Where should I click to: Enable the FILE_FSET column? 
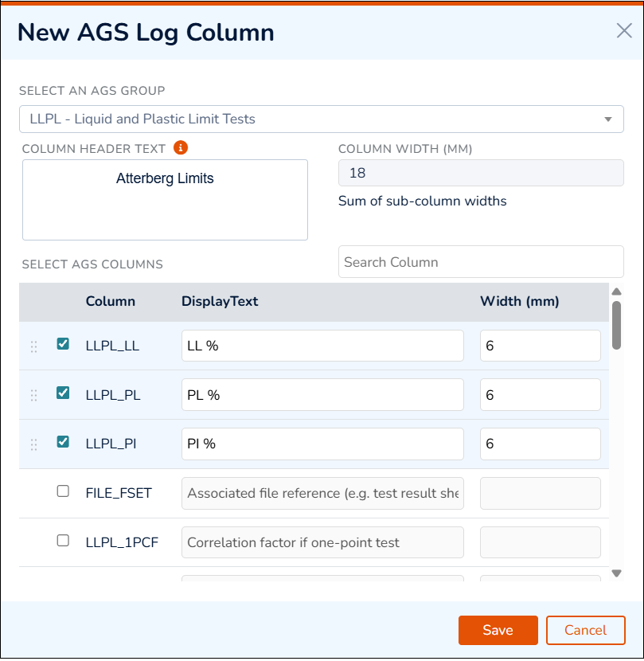point(63,491)
